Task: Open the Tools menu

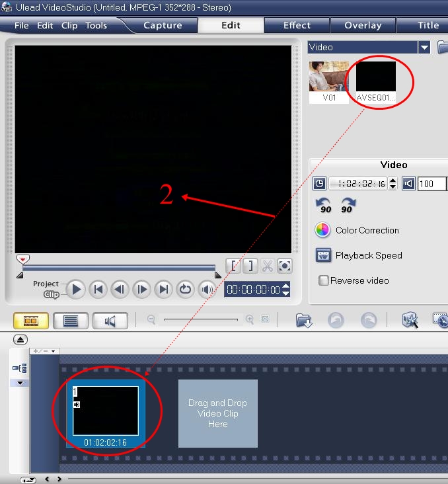Action: coord(96,25)
